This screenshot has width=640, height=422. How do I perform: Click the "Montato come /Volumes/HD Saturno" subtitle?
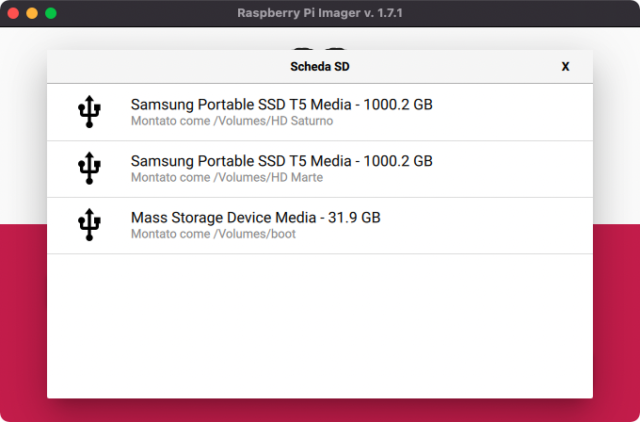231,121
